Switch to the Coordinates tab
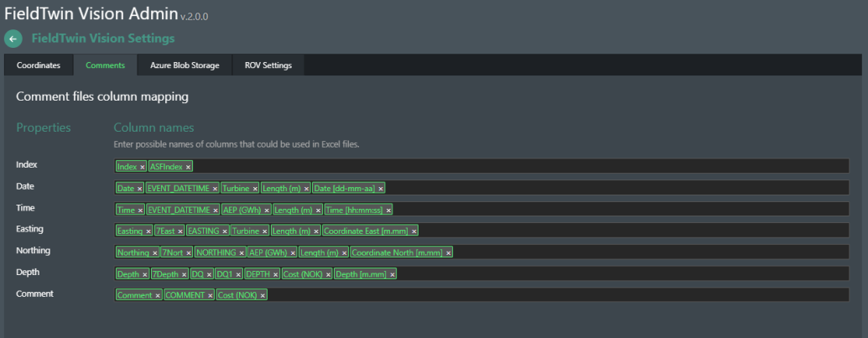 pos(39,65)
